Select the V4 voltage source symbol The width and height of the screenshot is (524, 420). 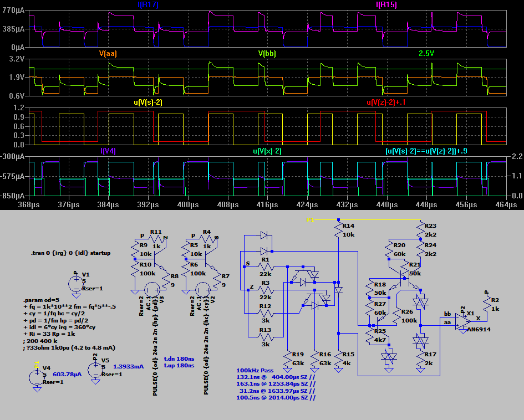coord(37,377)
